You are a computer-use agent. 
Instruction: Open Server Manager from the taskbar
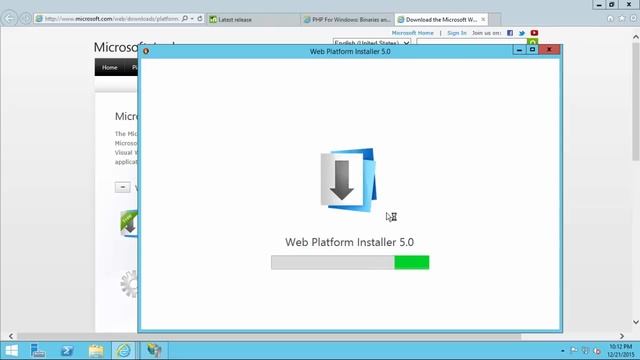point(38,350)
